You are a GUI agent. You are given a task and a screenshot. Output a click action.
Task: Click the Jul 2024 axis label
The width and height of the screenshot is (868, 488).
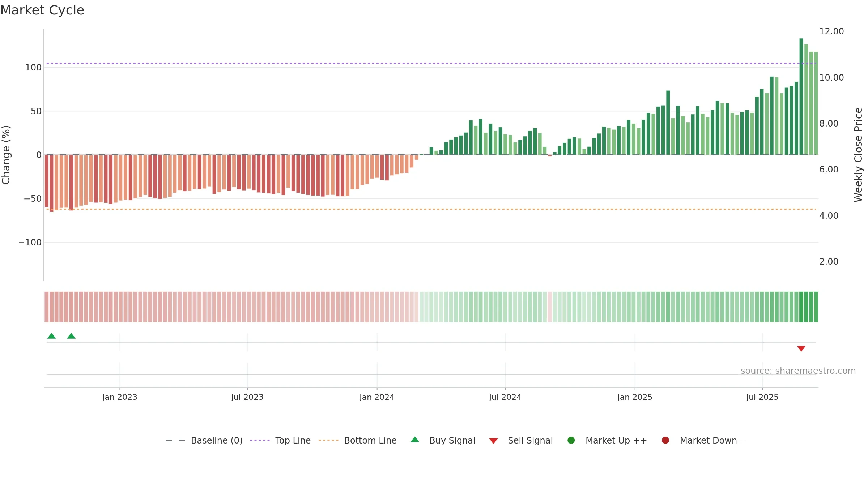coord(505,397)
